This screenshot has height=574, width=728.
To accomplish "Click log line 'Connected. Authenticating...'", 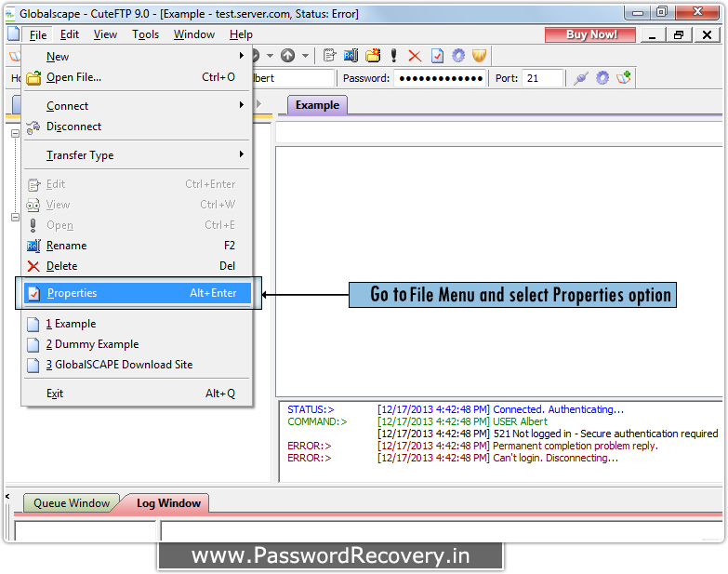I will tap(558, 409).
